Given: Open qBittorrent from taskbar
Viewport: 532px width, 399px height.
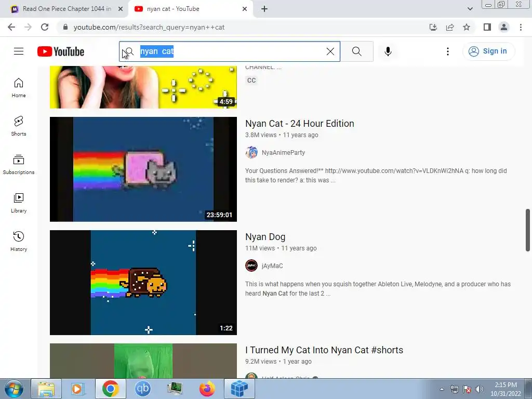Looking at the screenshot, I should click(x=142, y=389).
